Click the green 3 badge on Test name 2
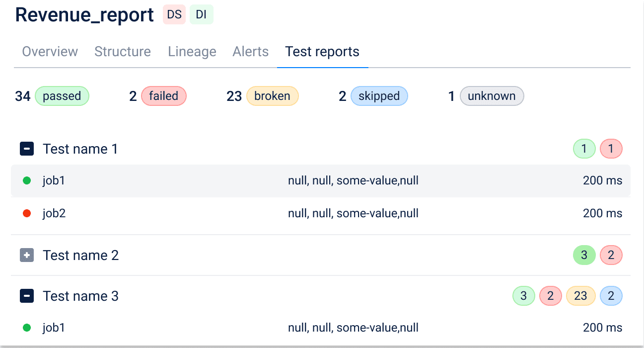Image resolution: width=644 pixels, height=348 pixels. [x=584, y=255]
